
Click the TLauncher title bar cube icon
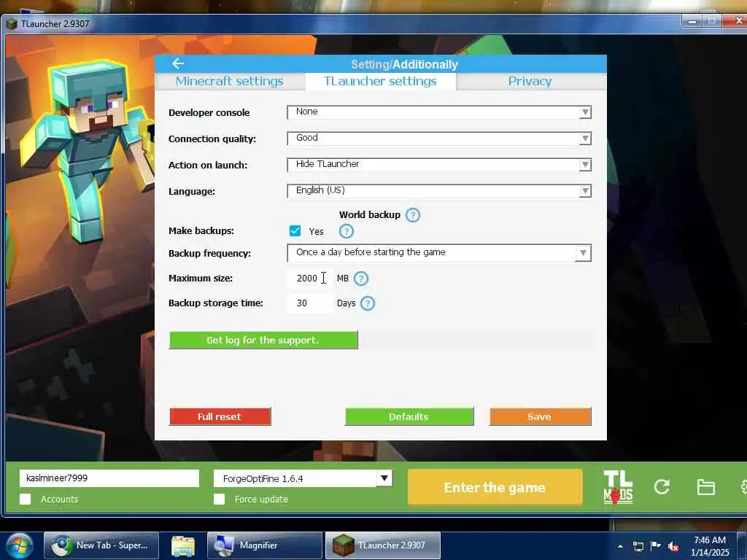[x=12, y=24]
